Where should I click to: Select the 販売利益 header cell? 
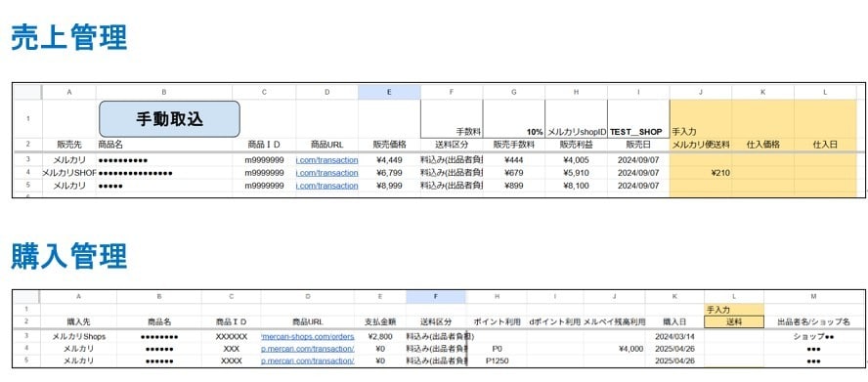pos(576,145)
